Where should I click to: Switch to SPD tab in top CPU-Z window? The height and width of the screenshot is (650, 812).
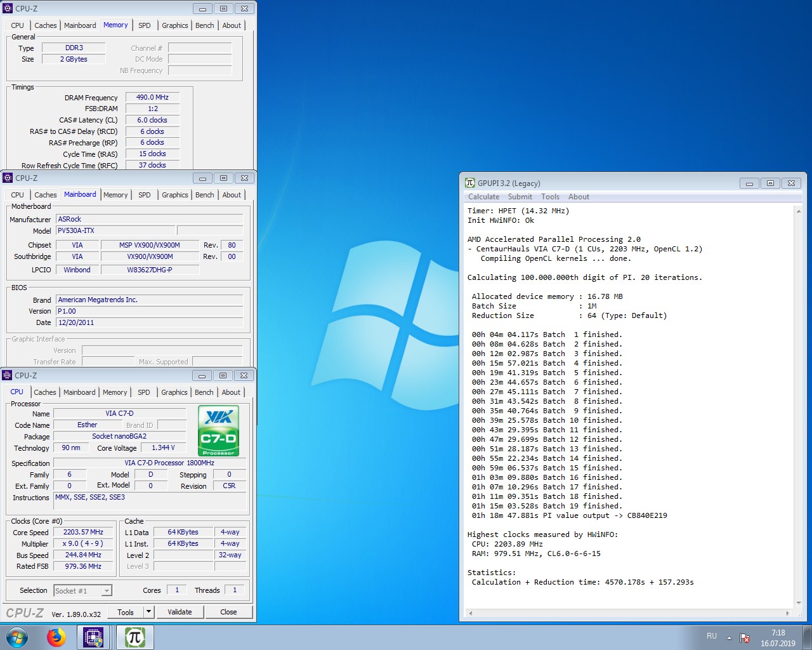(145, 25)
